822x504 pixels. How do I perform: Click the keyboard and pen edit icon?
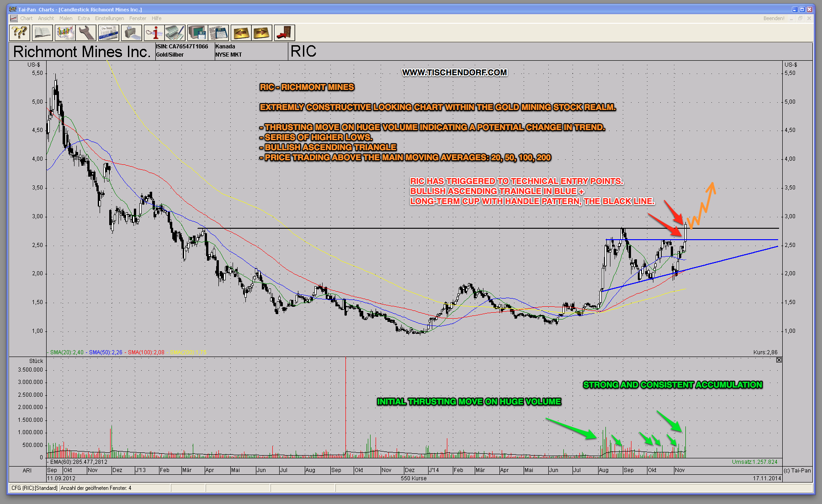[175, 33]
